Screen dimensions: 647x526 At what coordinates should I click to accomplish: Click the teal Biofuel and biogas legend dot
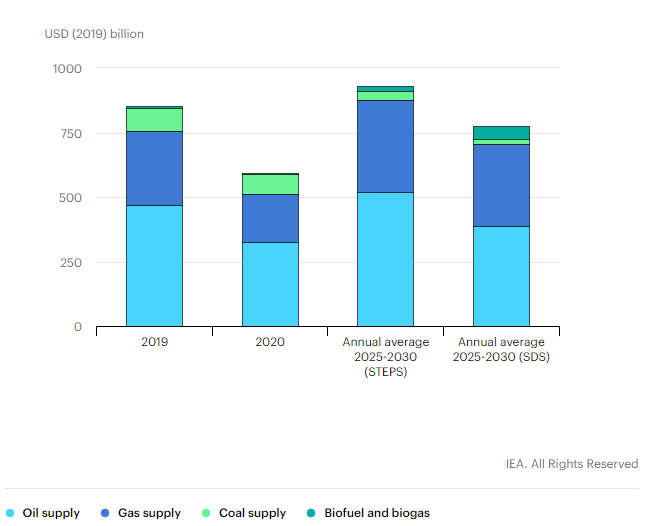[x=311, y=513]
